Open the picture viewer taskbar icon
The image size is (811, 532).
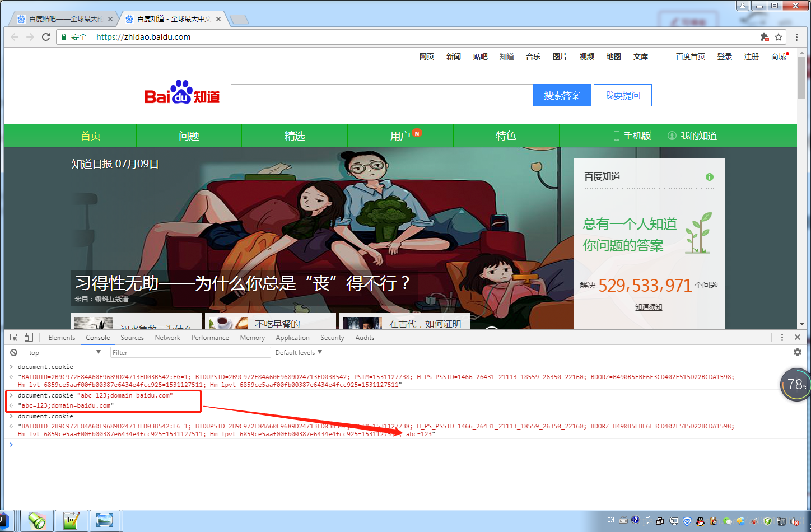(105, 521)
